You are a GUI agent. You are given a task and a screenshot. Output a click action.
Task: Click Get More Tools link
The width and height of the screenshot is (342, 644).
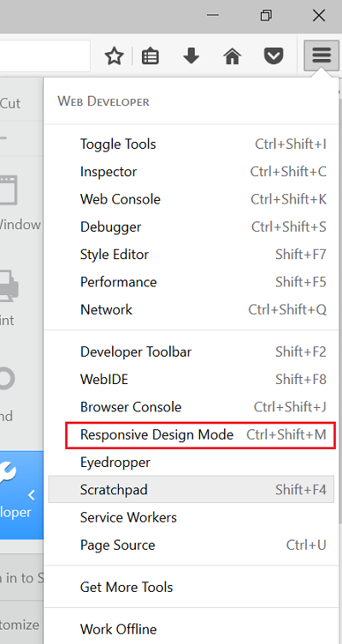(x=191, y=587)
